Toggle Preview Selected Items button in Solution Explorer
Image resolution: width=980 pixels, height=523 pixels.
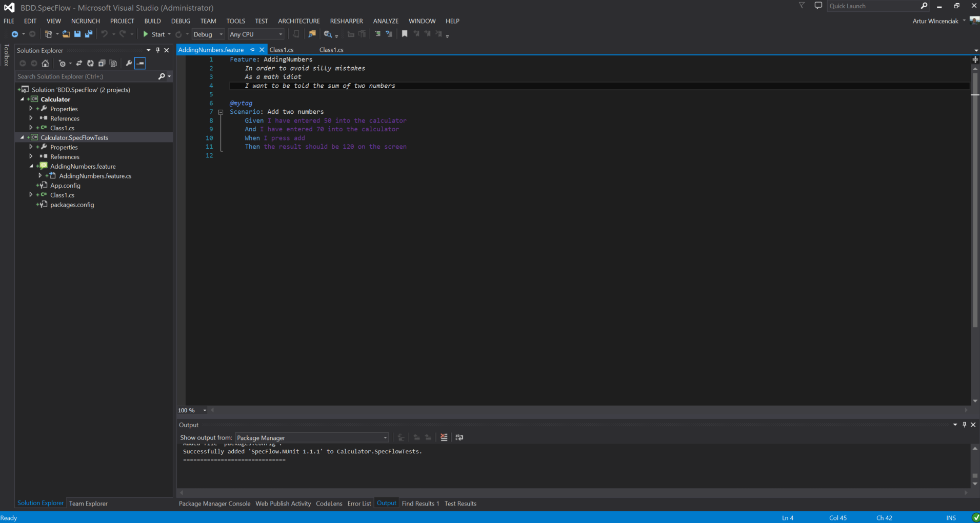[141, 64]
